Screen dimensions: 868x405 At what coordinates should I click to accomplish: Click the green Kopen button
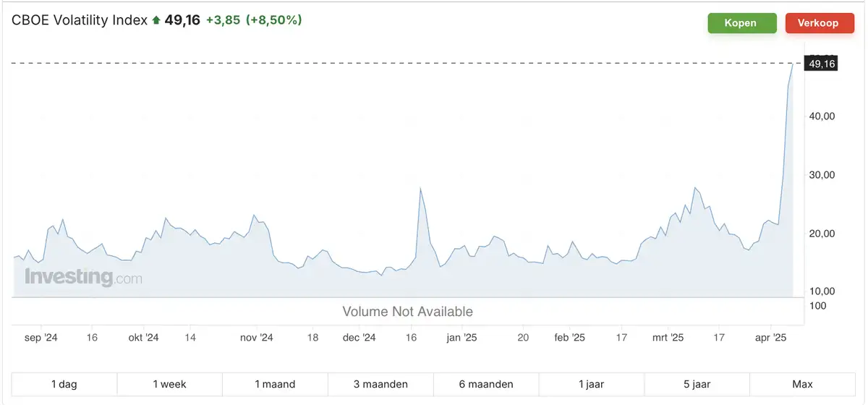(x=742, y=23)
